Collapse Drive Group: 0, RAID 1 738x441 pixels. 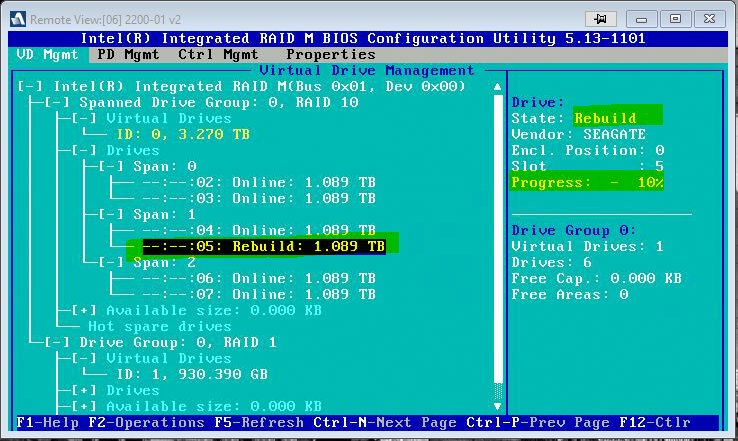tap(57, 343)
